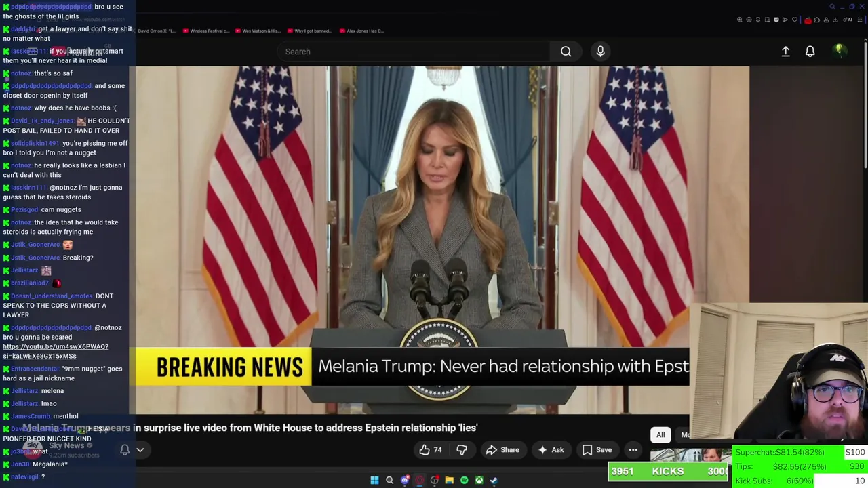This screenshot has height=488, width=868.
Task: Open the three-dot more actions menu
Action: [633, 450]
